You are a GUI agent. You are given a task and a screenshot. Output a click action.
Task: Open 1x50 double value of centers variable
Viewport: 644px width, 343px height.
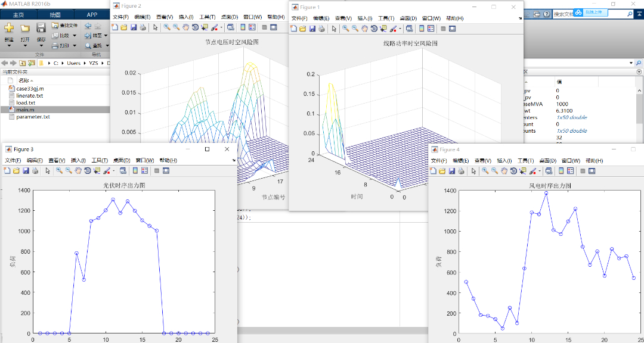[571, 117]
